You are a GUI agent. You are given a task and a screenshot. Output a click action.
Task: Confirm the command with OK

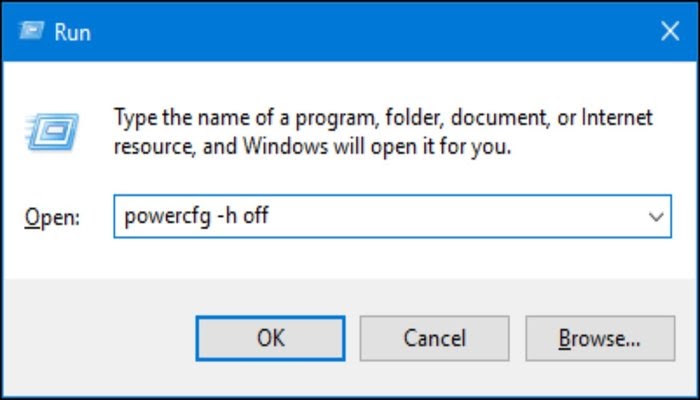click(271, 338)
